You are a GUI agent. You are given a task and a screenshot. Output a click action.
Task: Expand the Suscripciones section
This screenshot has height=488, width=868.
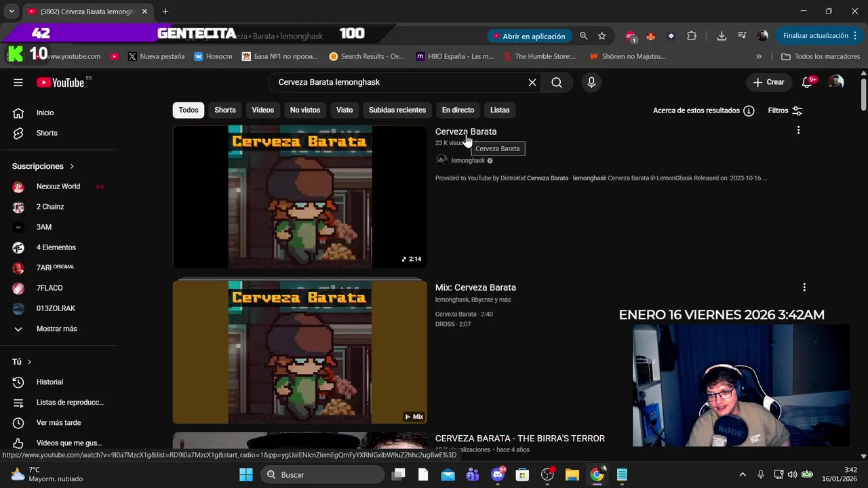click(x=43, y=166)
